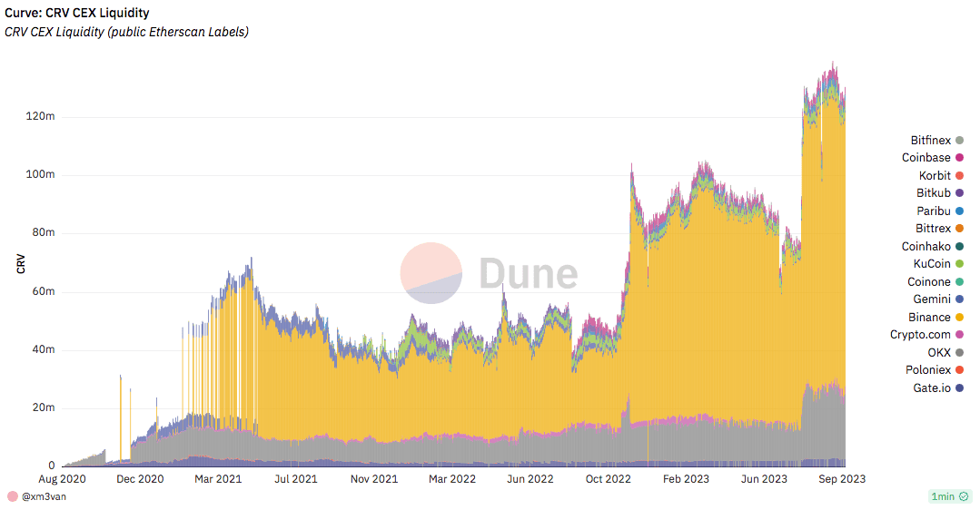Select the Bittrex legend item
Image resolution: width=980 pixels, height=510 pixels.
pos(937,229)
